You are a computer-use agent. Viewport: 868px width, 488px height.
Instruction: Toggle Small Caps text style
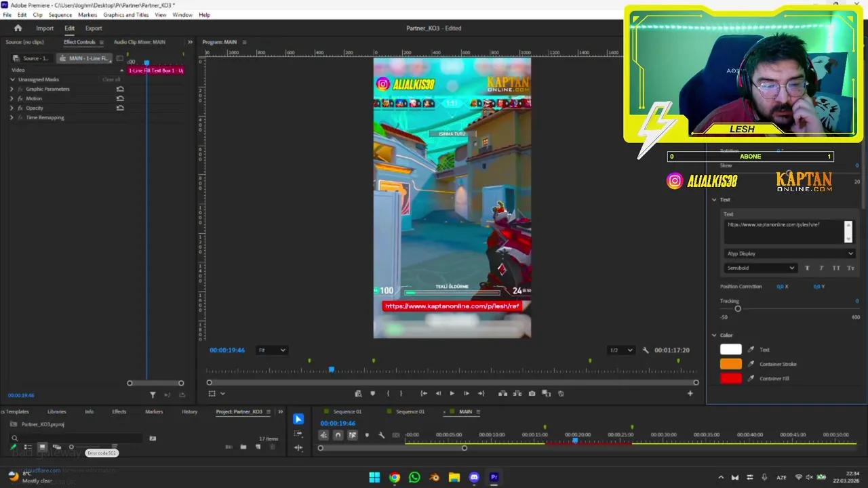(850, 268)
